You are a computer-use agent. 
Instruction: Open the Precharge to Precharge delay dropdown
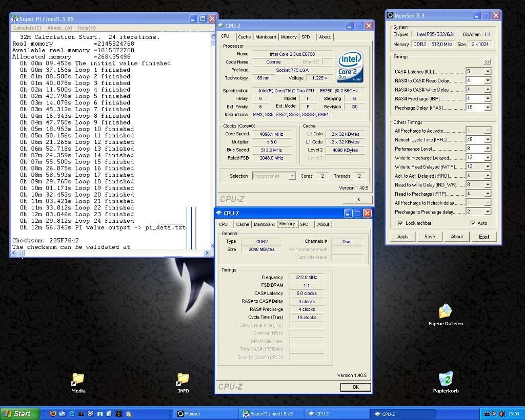[488, 212]
